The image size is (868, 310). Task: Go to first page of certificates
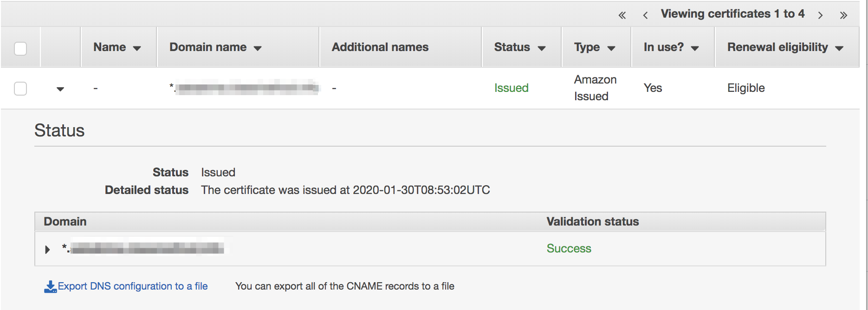622,15
